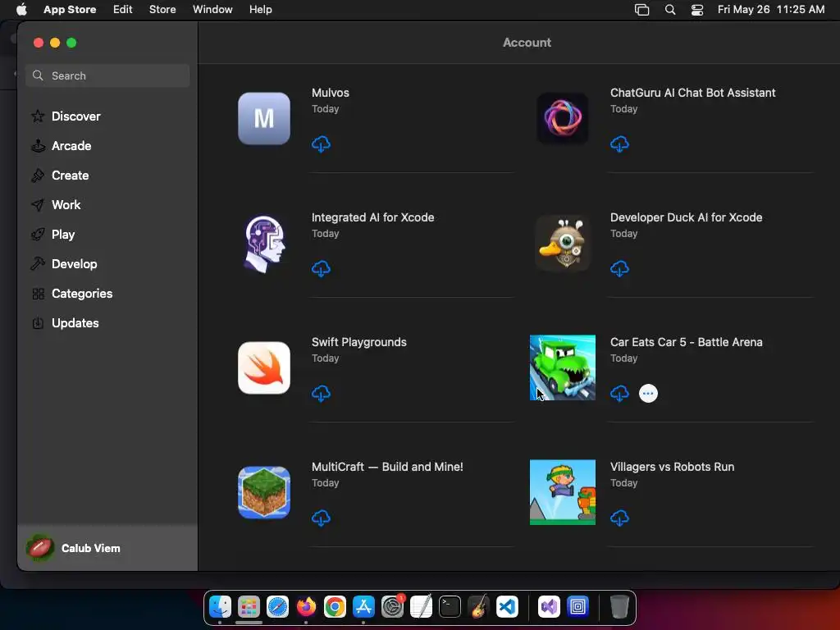Click the App Store search field
Image resolution: width=840 pixels, height=630 pixels.
(x=107, y=75)
